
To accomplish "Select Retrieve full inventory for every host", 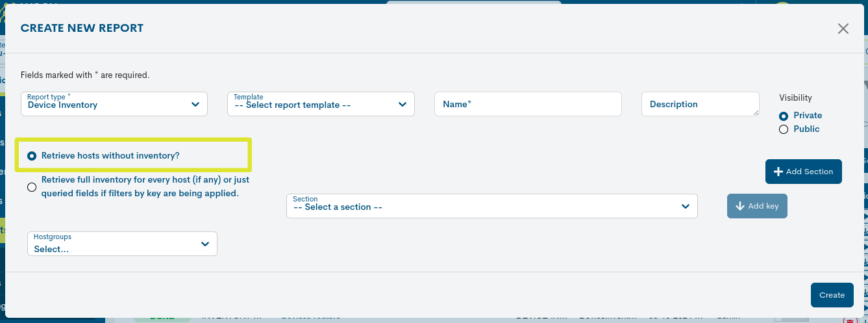I will click(x=32, y=187).
